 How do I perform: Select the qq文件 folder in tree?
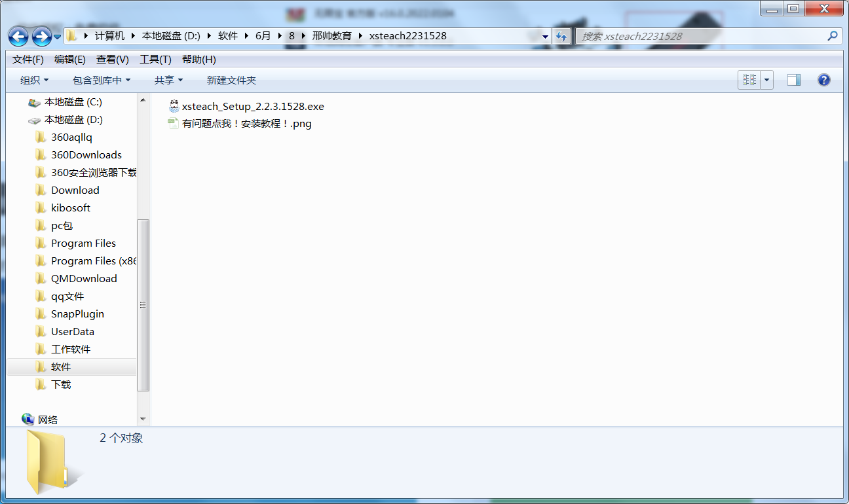(67, 297)
